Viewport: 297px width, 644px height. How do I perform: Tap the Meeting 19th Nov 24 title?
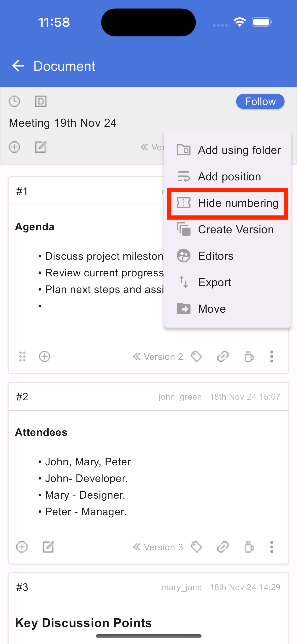click(x=63, y=123)
